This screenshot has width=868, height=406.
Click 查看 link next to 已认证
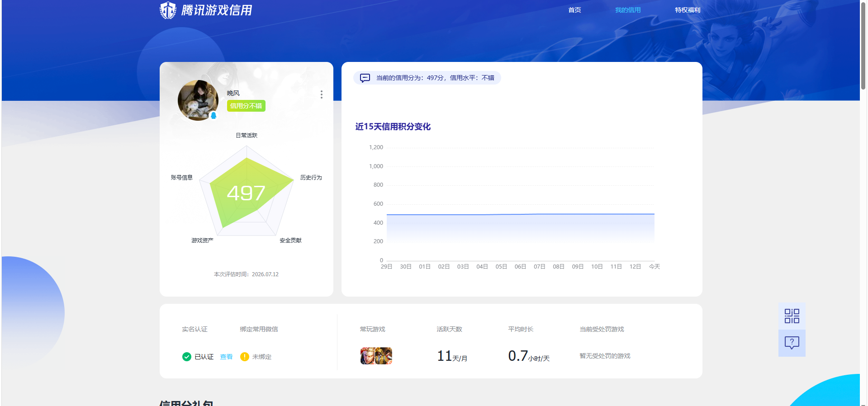coord(226,357)
